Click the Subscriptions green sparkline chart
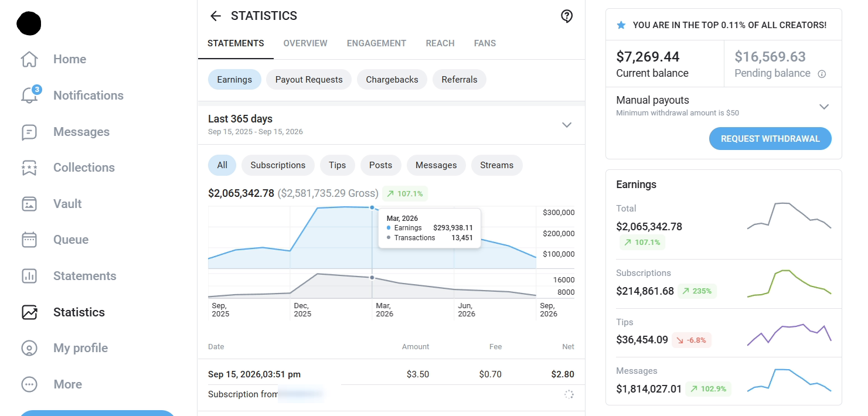 (x=789, y=284)
